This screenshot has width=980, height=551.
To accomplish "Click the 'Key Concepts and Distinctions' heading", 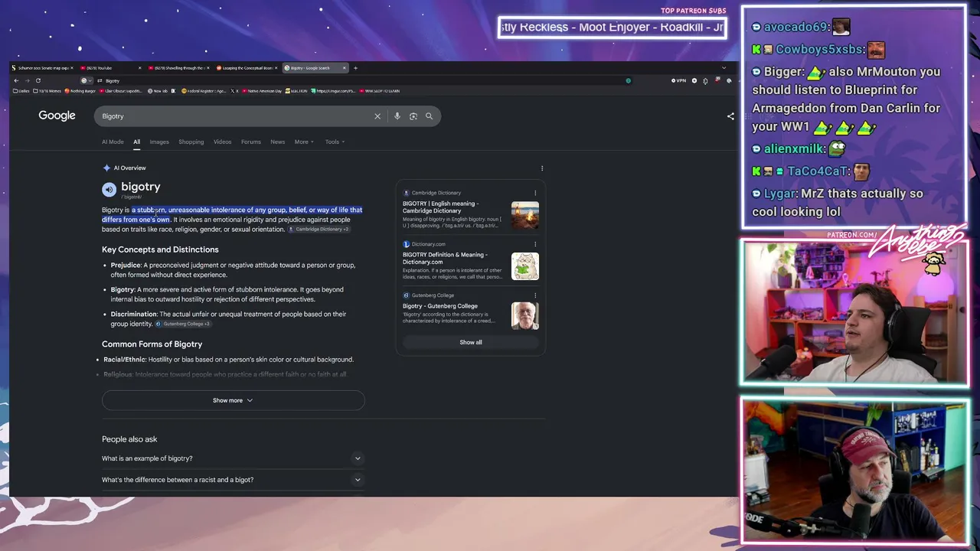I will (x=160, y=249).
